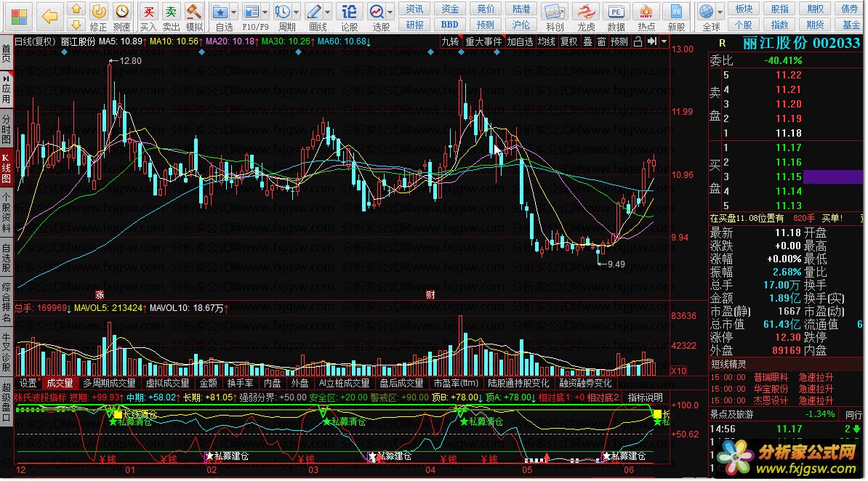Toggle the 重大事件 markers
This screenshot has width=868, height=481.
coord(483,41)
